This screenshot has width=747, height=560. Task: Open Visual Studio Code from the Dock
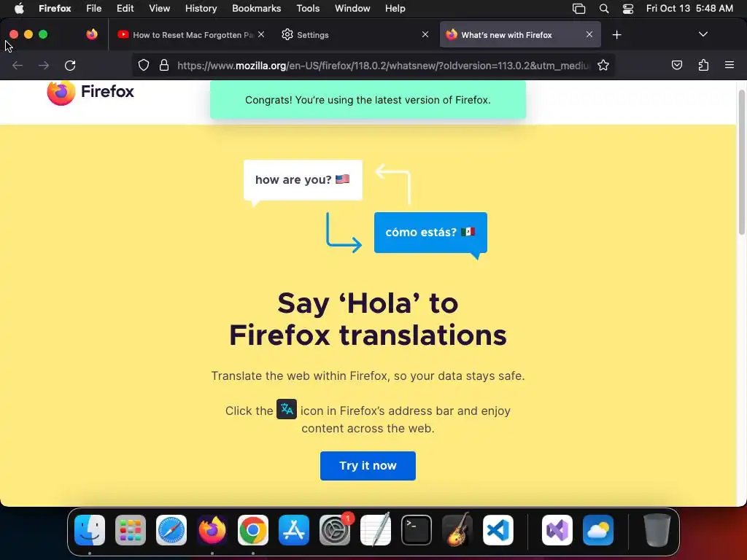click(498, 530)
